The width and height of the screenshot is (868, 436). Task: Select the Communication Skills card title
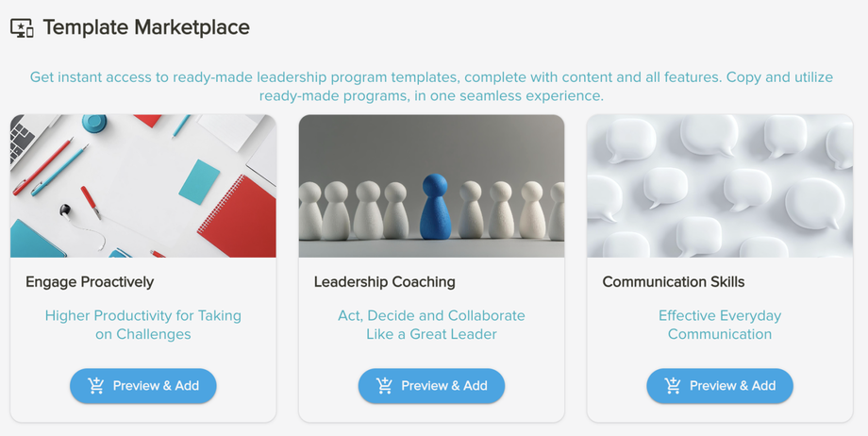tap(673, 281)
